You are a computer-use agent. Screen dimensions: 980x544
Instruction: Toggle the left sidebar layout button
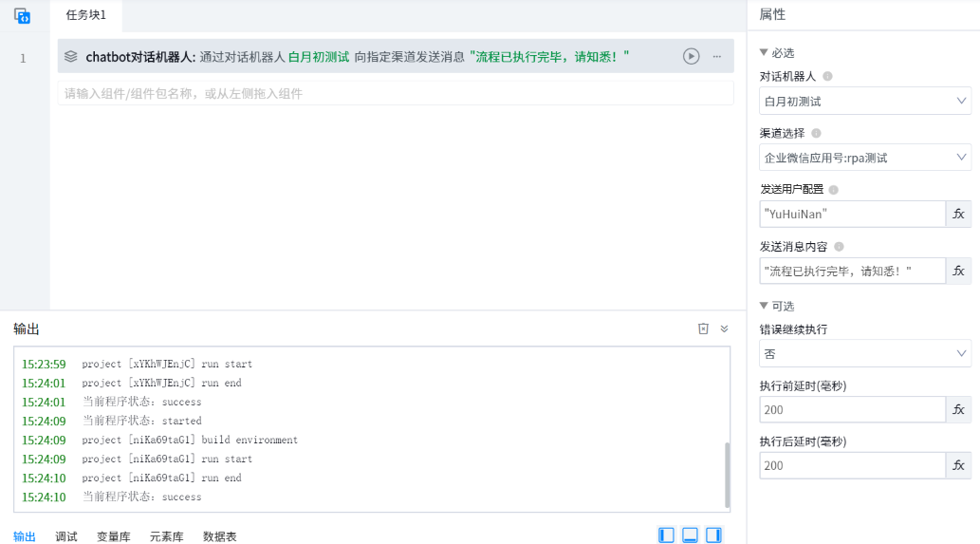667,535
